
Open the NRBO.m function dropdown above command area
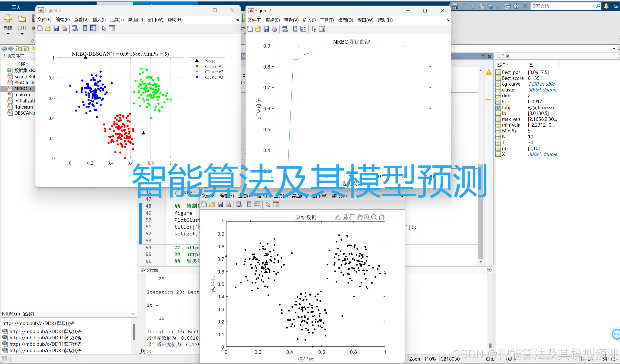click(133, 313)
